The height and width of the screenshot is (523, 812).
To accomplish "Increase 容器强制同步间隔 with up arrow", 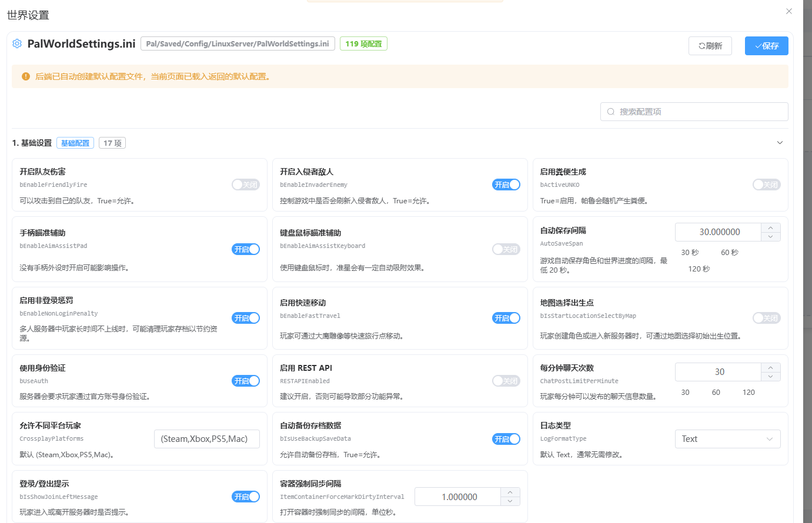I will click(510, 492).
